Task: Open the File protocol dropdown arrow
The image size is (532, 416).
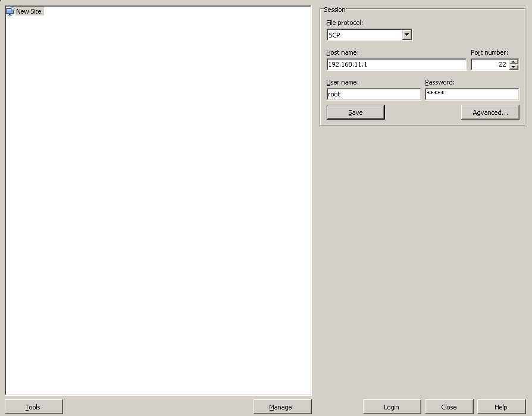Action: coord(406,35)
